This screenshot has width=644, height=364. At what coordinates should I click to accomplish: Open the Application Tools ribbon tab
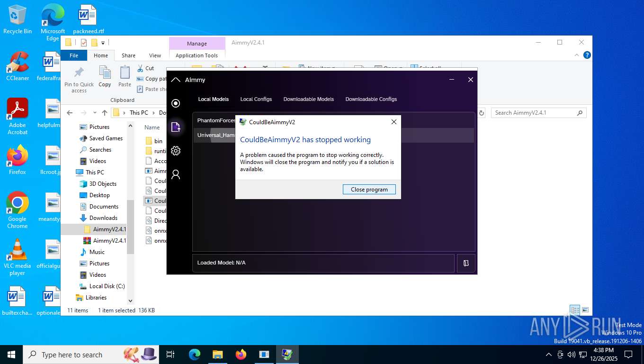197,55
